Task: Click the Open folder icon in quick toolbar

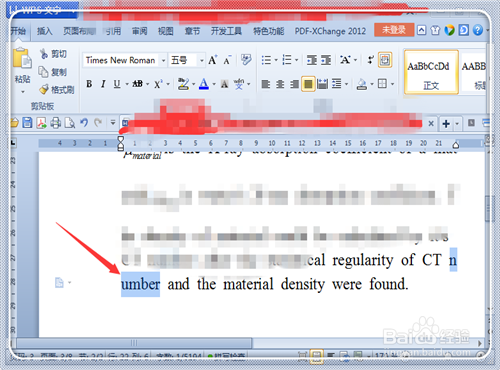Action: [14, 123]
